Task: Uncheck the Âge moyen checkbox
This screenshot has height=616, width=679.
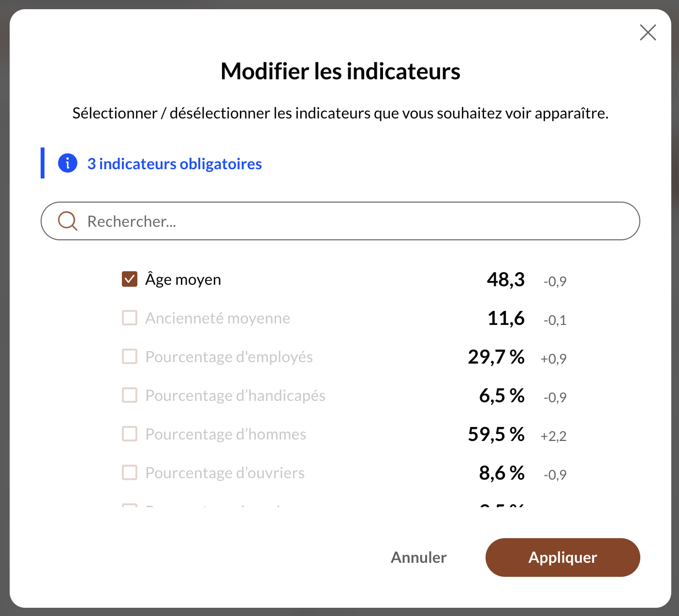Action: click(x=130, y=279)
